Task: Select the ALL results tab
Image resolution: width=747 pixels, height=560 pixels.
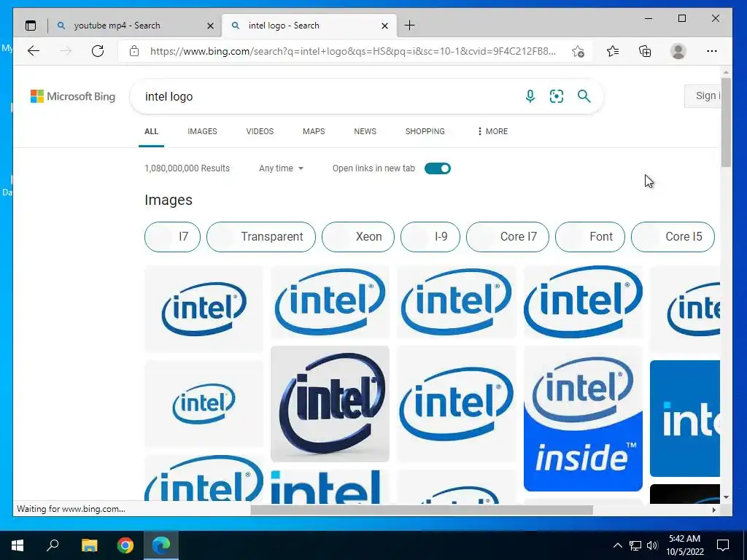Action: click(x=151, y=131)
